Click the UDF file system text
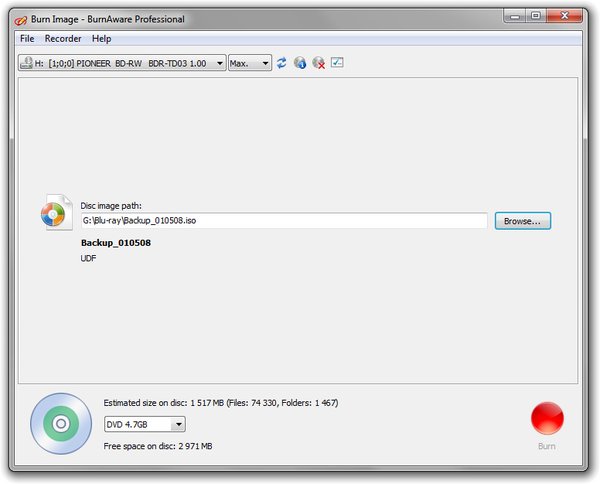 coord(88,259)
